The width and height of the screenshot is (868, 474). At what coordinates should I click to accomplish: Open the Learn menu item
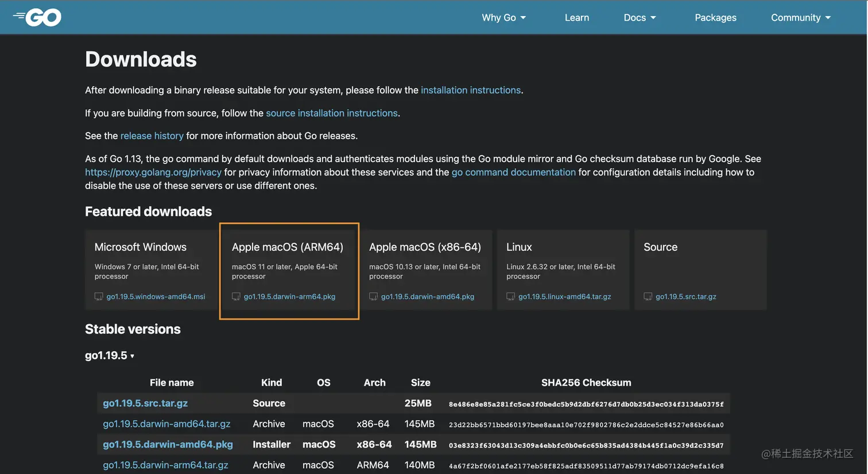576,18
